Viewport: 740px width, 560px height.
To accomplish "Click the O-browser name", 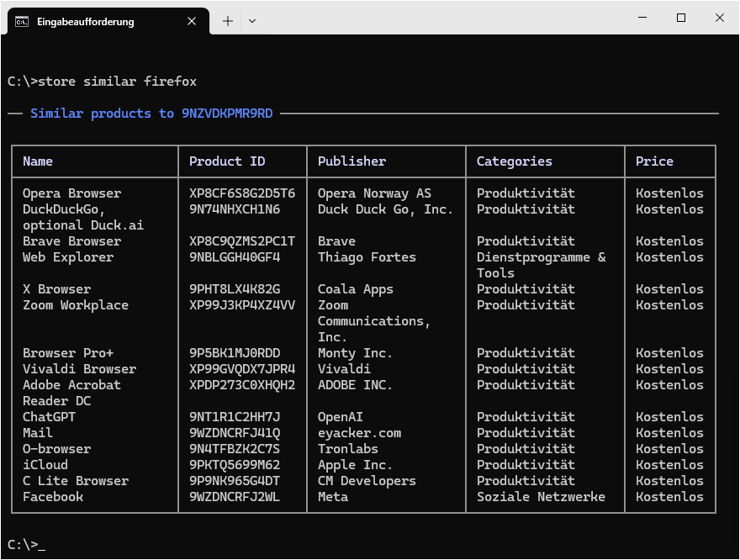I will [56, 450].
